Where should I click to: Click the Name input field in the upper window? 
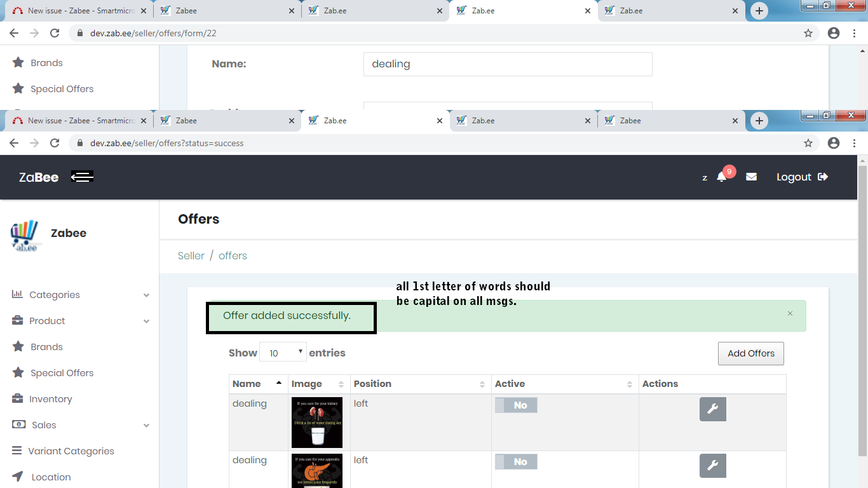point(508,64)
